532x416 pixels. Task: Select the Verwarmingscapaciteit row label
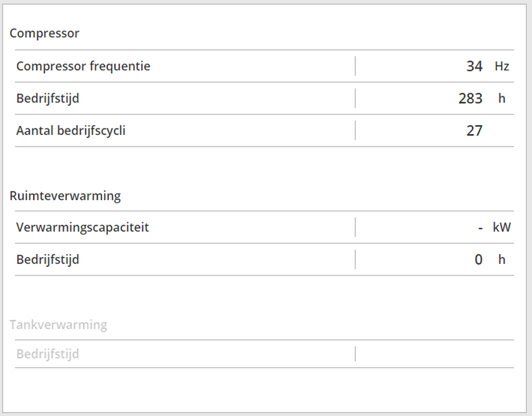pos(82,227)
